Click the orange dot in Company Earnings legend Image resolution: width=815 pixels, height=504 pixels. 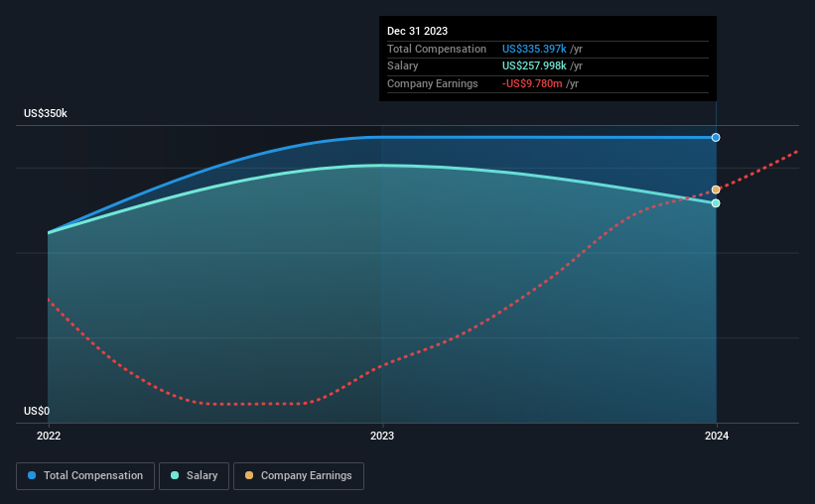pyautogui.click(x=249, y=475)
